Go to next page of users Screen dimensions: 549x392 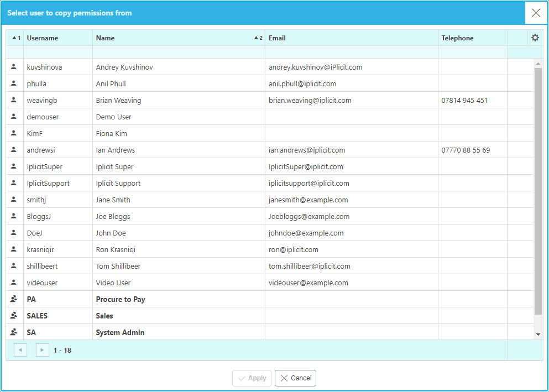click(43, 350)
